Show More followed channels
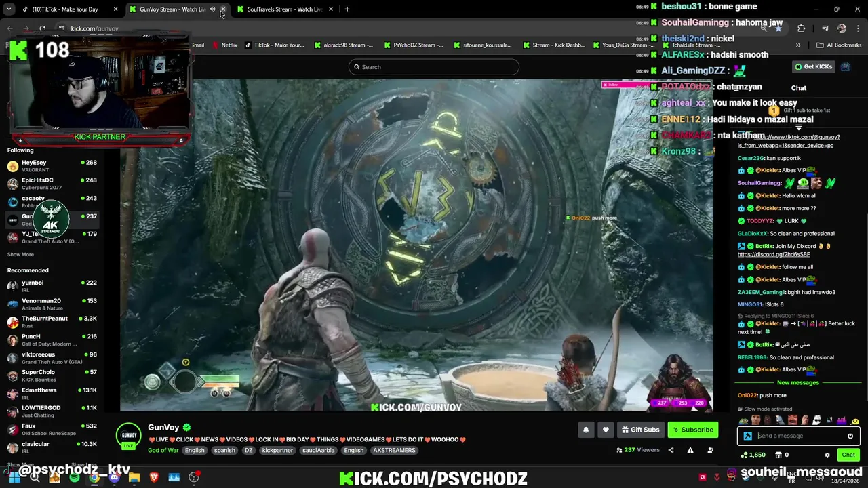Screen dimensions: 868x488 tap(20, 255)
